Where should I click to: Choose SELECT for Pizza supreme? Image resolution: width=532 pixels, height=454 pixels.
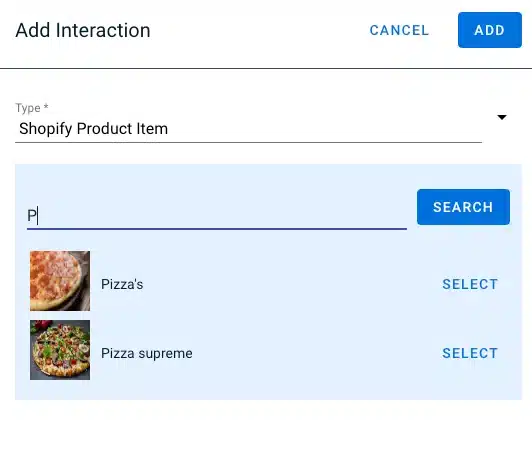470,353
